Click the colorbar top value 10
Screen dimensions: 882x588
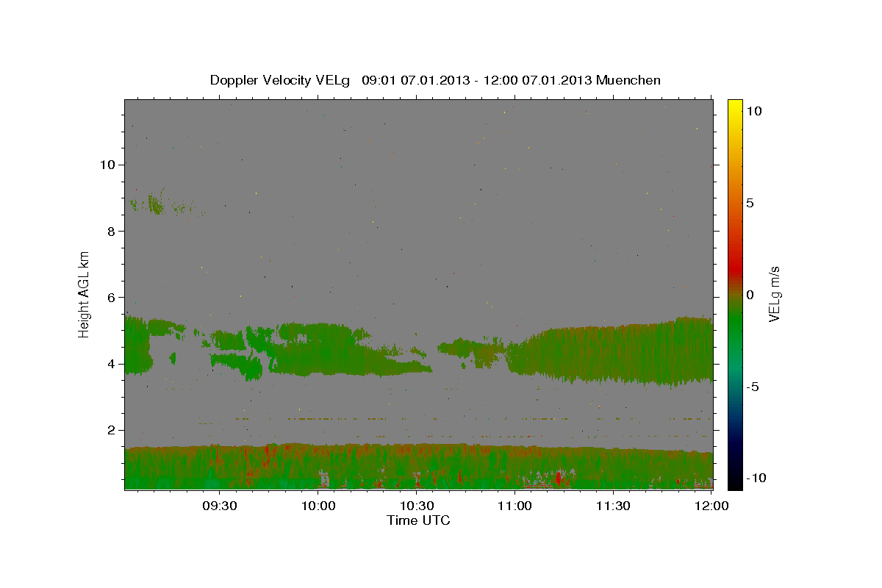click(753, 111)
